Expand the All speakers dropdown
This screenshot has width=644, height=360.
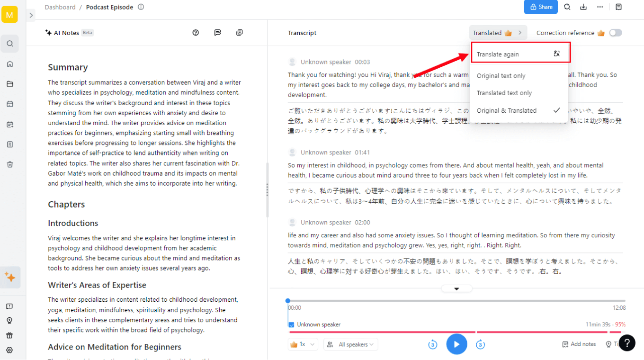350,344
